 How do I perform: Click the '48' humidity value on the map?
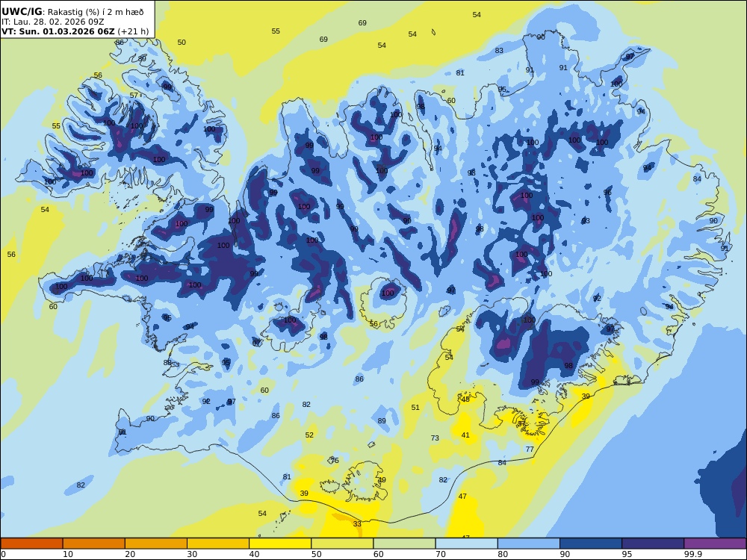(465, 399)
